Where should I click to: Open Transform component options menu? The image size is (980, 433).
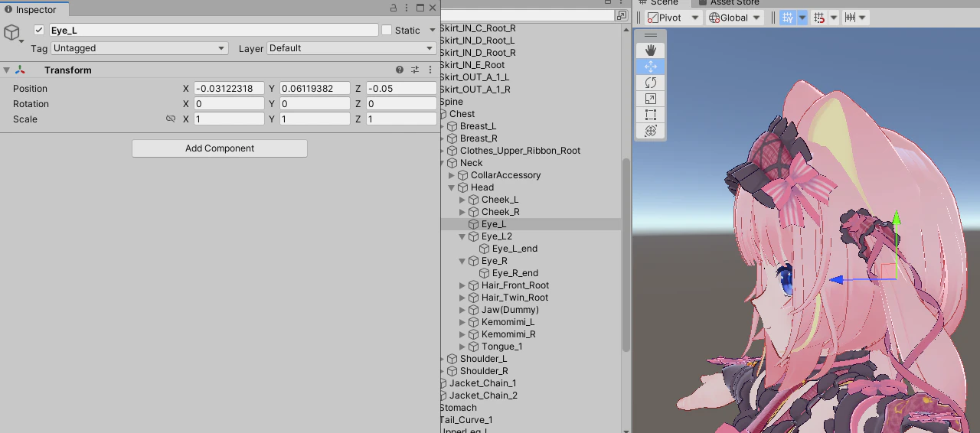click(x=430, y=70)
